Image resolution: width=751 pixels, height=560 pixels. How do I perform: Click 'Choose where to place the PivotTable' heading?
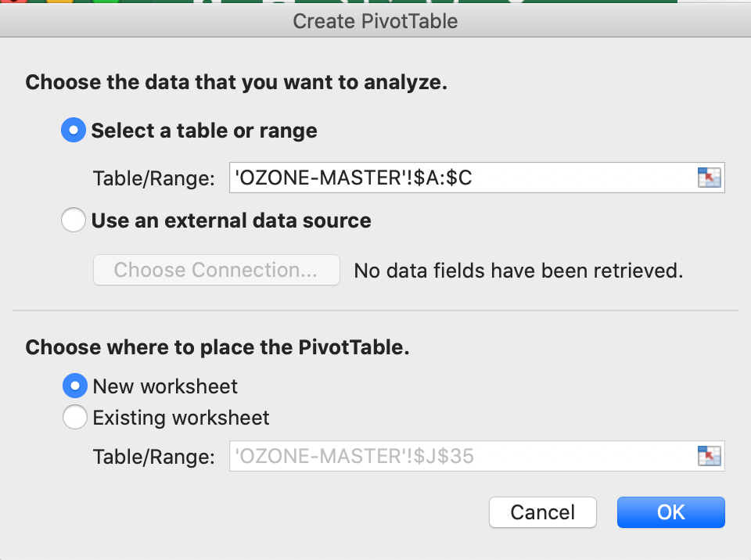click(x=217, y=347)
